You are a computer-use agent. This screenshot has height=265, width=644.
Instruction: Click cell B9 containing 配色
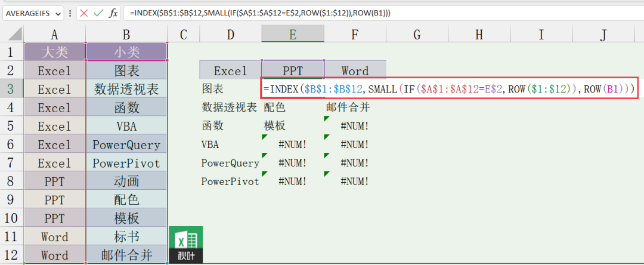coord(126,200)
